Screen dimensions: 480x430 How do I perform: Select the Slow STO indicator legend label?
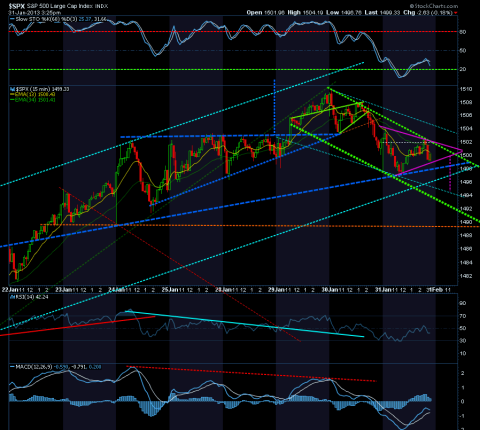[46, 19]
